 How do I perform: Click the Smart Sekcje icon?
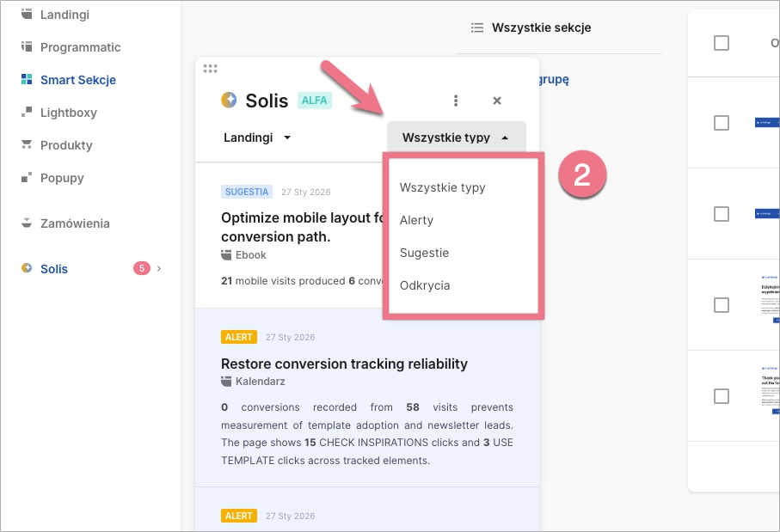click(27, 80)
